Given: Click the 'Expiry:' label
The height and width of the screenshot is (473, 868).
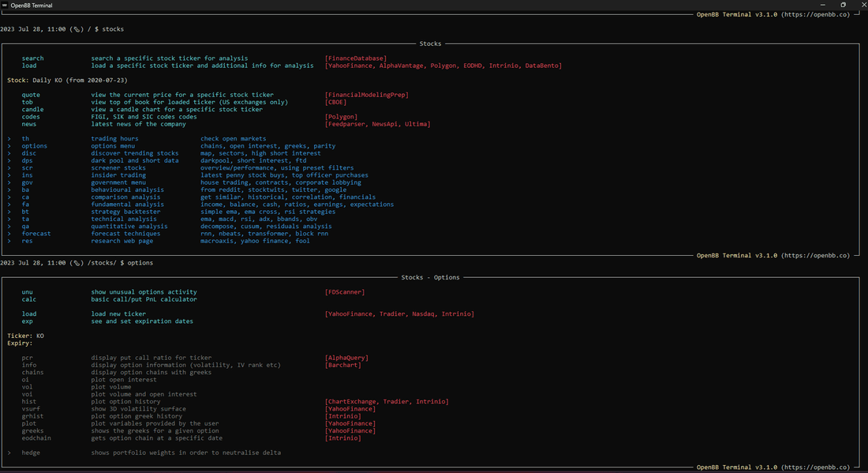Looking at the screenshot, I should [20, 343].
